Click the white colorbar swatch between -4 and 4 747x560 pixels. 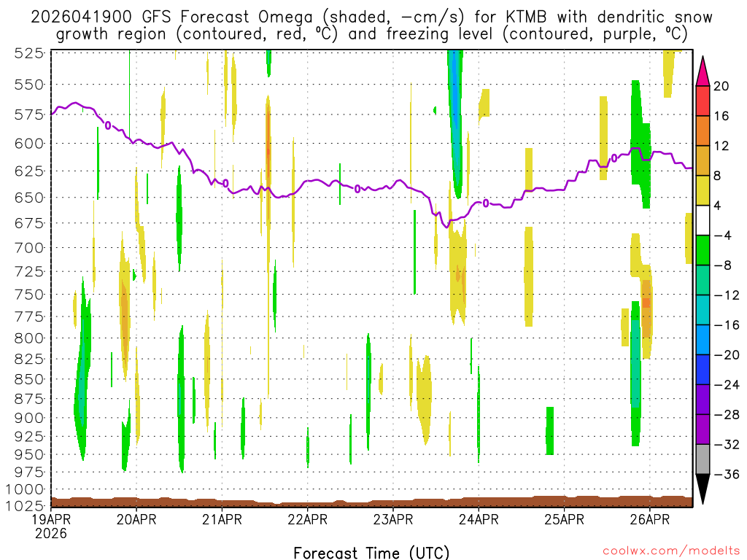click(703, 220)
